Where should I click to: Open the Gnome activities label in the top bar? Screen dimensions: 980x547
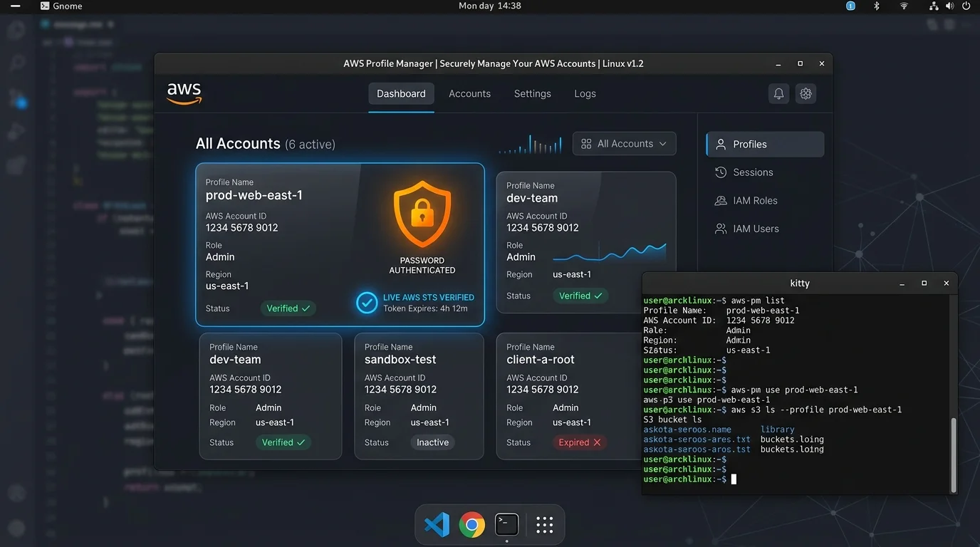pos(61,6)
